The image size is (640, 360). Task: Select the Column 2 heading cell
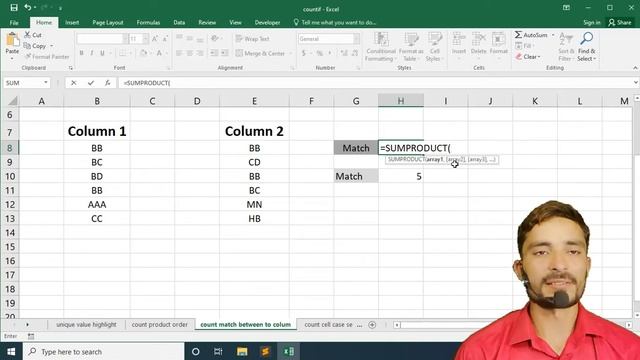pyautogui.click(x=254, y=131)
